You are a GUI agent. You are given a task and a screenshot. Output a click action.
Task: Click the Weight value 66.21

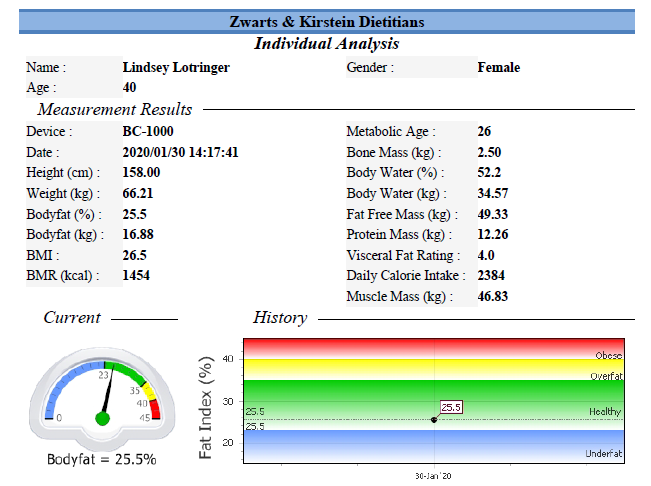[x=138, y=193]
